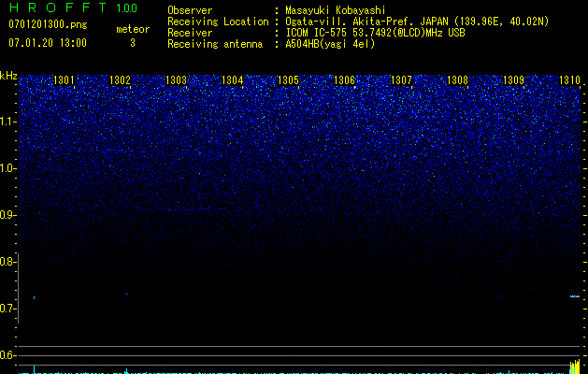This screenshot has width=588, height=374.
Task: Click the 1302 time marker
Action: (120, 80)
